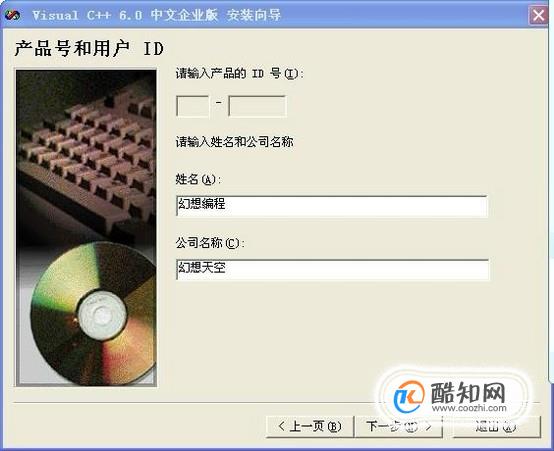Click the 公司名称(C) label
The width and height of the screenshot is (554, 451).
pyautogui.click(x=210, y=243)
